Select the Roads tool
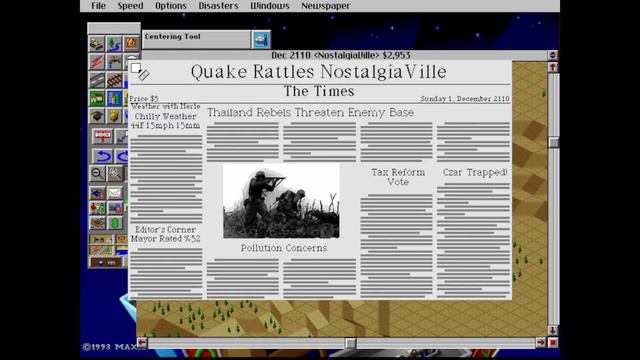This screenshot has width=640, height=360. (97, 80)
